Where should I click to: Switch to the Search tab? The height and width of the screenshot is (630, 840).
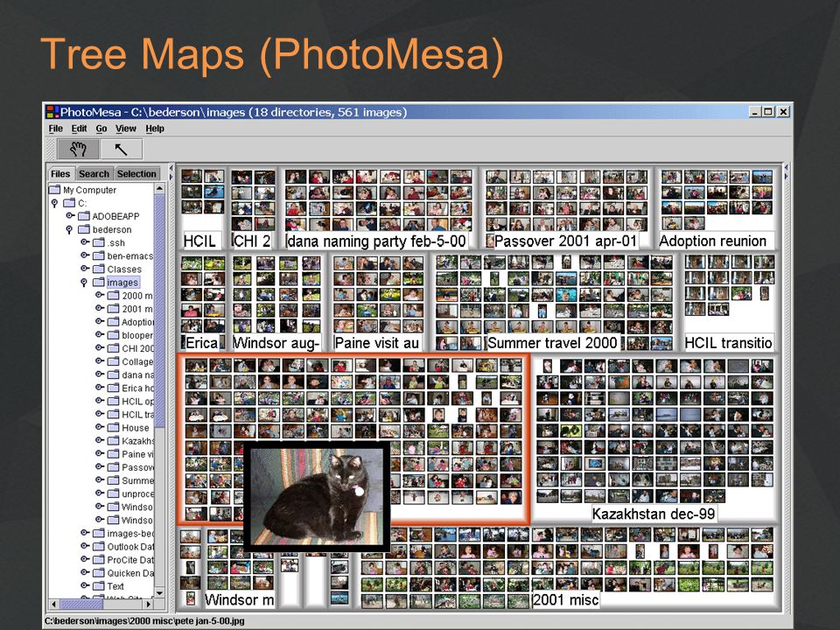pos(94,173)
